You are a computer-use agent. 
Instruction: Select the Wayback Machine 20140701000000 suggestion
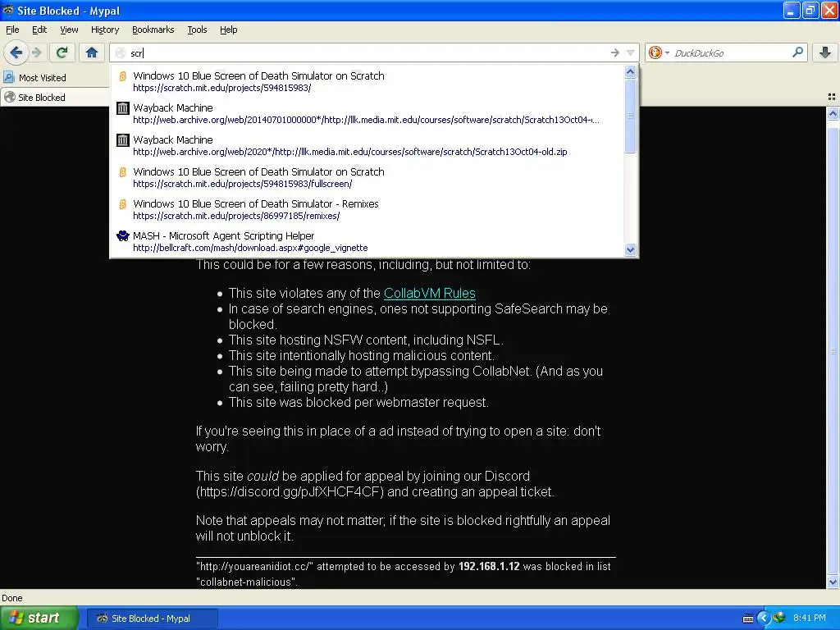coord(367,113)
